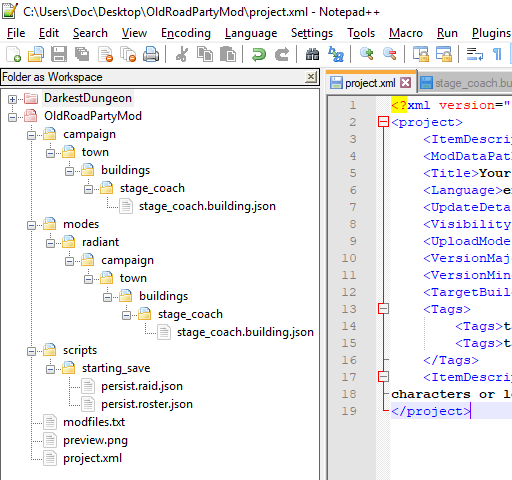This screenshot has width=512, height=480.
Task: Select stage_coach.building.json under top-level campaign
Action: [x=207, y=206]
